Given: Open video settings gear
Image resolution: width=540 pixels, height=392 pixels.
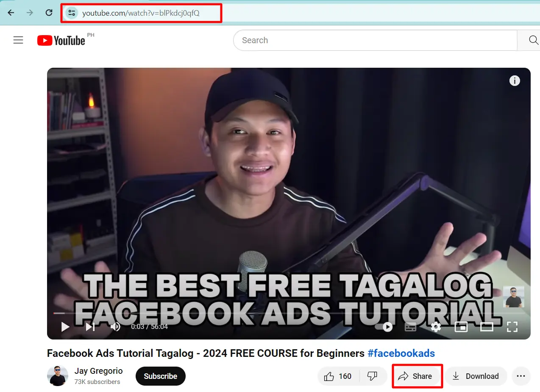Looking at the screenshot, I should coord(436,327).
